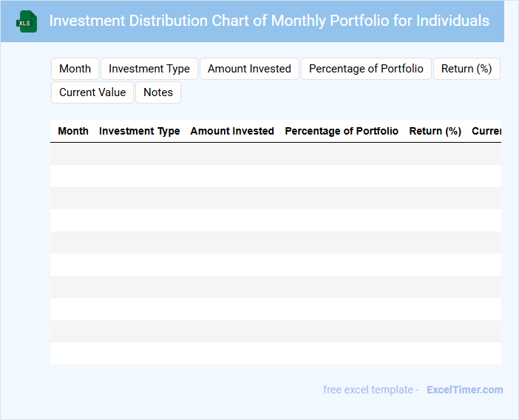Click the page title heading text

269,21
